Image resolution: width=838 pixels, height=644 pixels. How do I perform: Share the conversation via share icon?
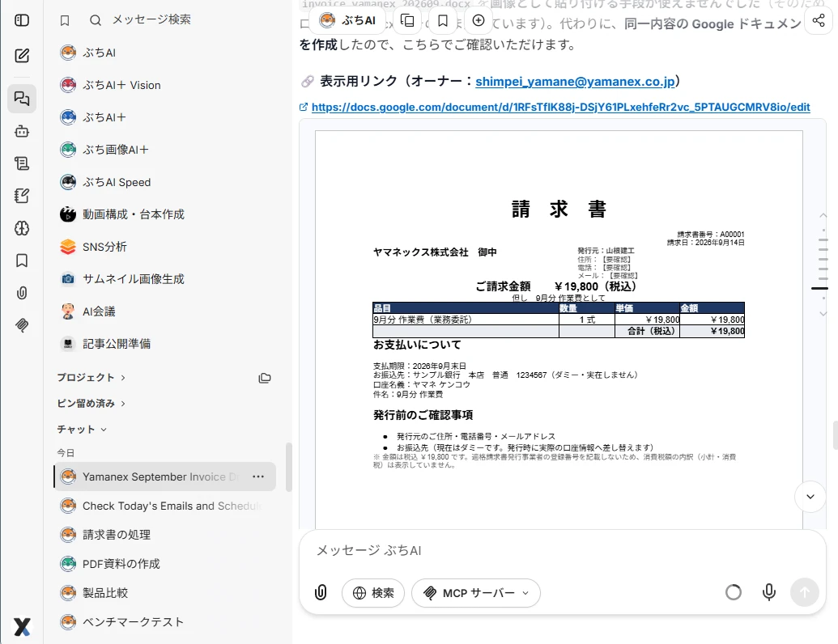(x=819, y=21)
